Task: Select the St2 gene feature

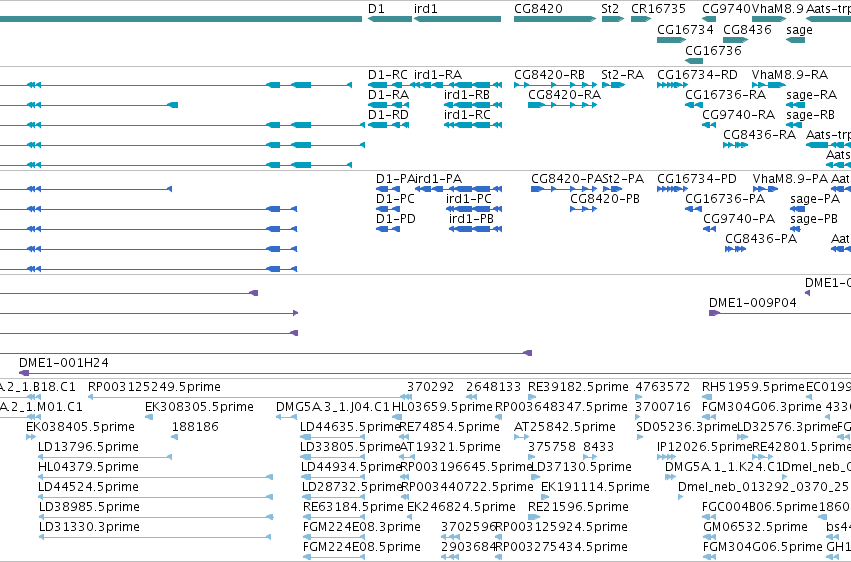Action: [x=613, y=19]
